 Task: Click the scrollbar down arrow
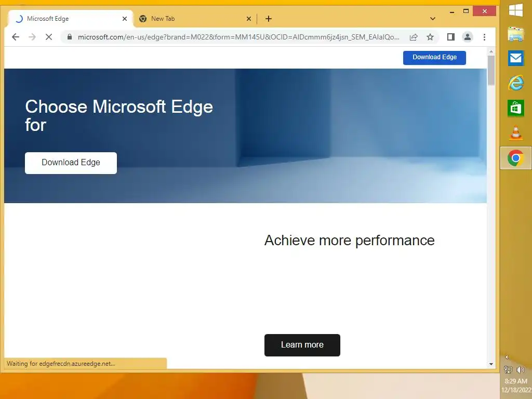click(x=491, y=364)
